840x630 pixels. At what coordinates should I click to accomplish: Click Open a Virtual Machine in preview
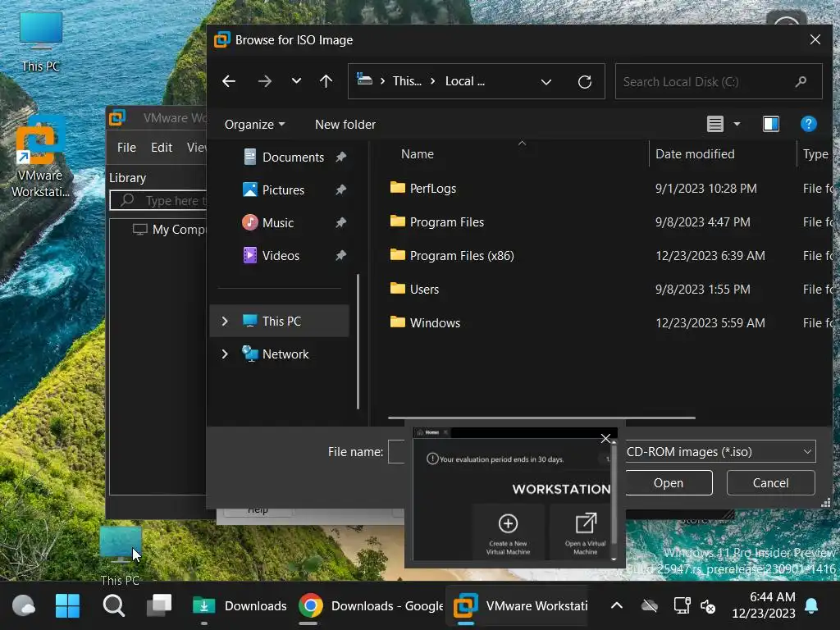(585, 532)
